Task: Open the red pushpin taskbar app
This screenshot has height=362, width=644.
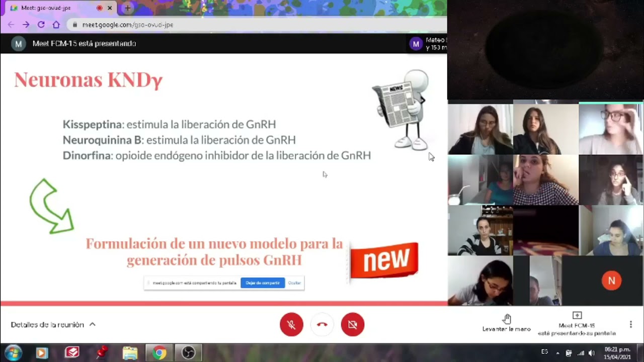Action: click(x=101, y=353)
